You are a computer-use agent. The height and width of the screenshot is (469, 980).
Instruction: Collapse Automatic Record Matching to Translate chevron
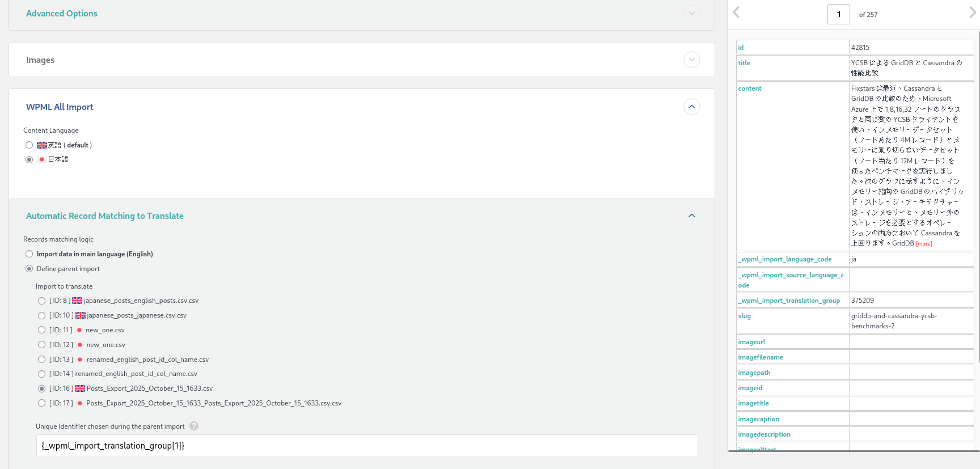pyautogui.click(x=691, y=216)
